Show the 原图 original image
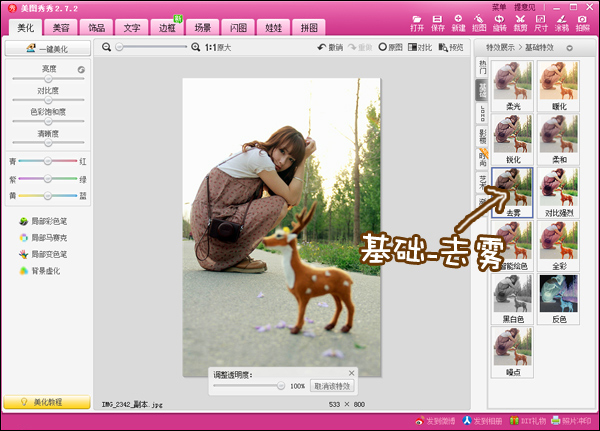600x431 pixels. [390, 47]
